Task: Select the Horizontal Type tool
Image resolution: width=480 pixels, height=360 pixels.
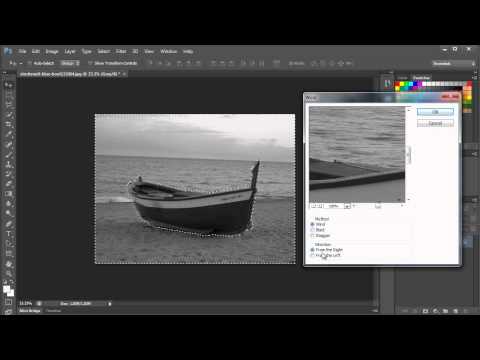Action: 9,233
